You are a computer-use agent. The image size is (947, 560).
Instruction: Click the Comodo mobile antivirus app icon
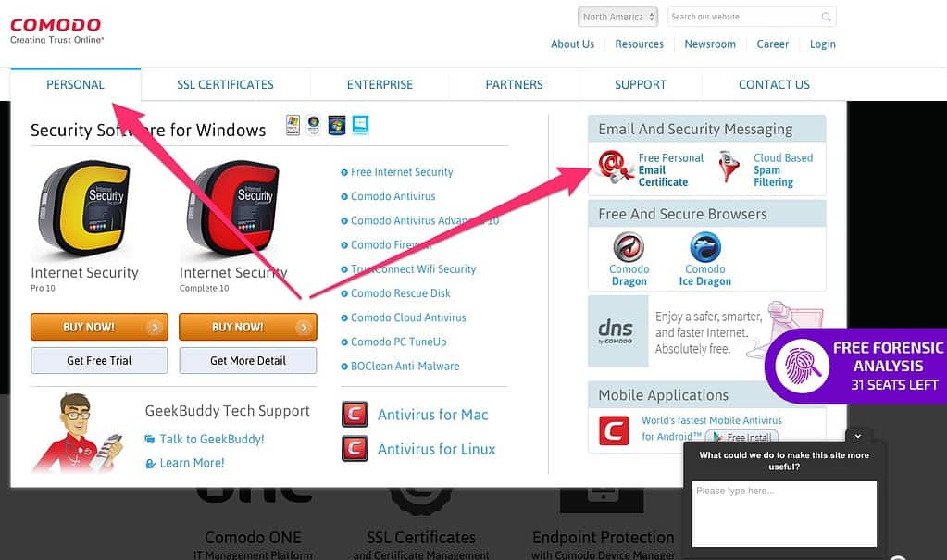(614, 430)
